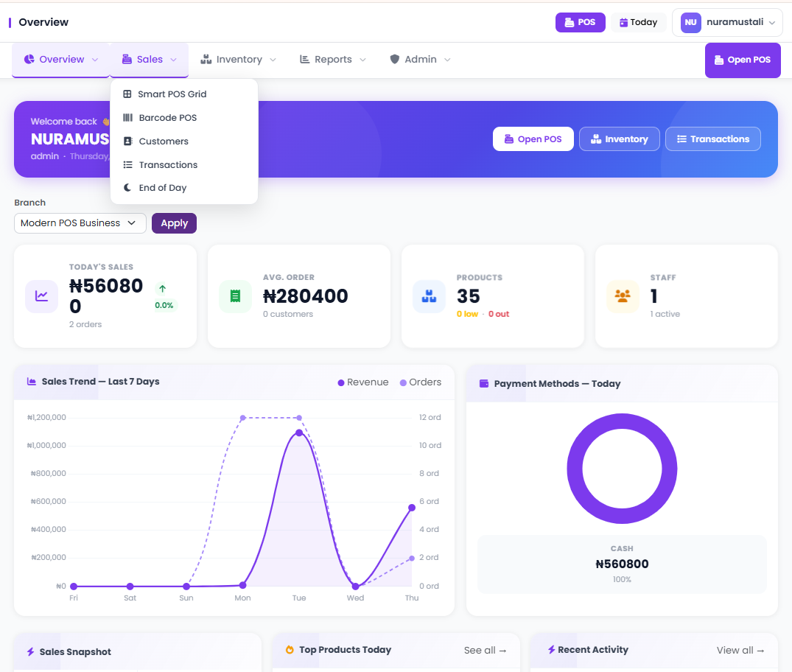This screenshot has width=792, height=672.
Task: Click the Staff people icon
Action: [623, 296]
